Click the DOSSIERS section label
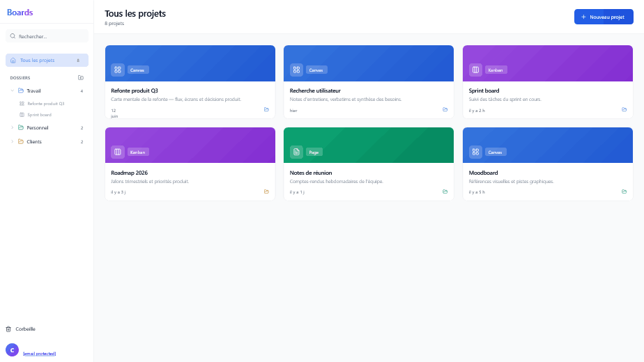 20,77
